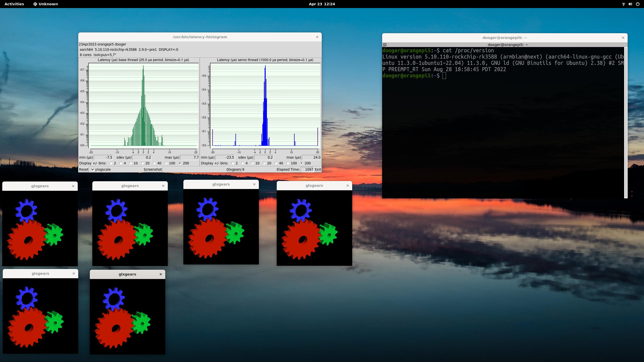Click the terminal command prompt cursor

[x=444, y=76]
